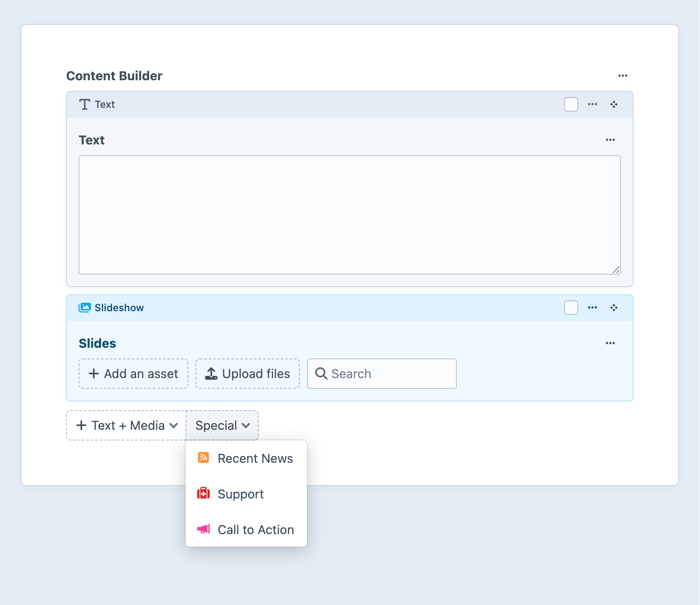
Task: Click the Text block move handle
Action: [614, 104]
